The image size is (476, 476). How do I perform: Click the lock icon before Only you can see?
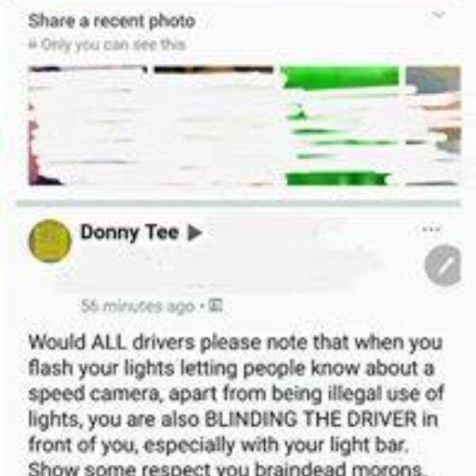coord(33,44)
